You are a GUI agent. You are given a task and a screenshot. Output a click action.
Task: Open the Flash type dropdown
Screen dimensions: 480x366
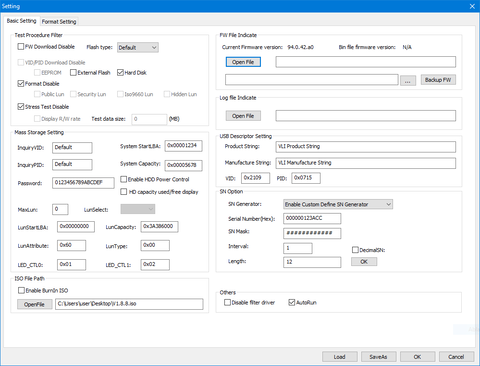[x=138, y=47]
